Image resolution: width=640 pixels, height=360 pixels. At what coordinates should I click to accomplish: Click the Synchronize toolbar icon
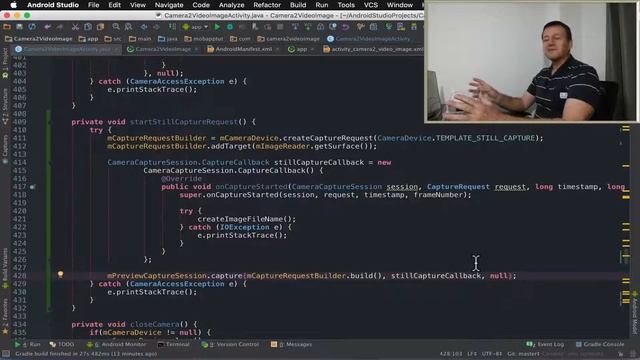32,27
